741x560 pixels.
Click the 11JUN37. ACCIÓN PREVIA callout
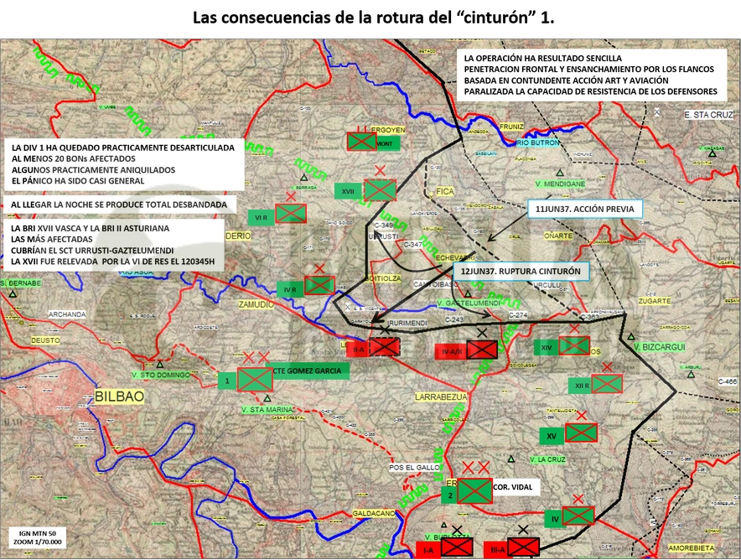585,209
